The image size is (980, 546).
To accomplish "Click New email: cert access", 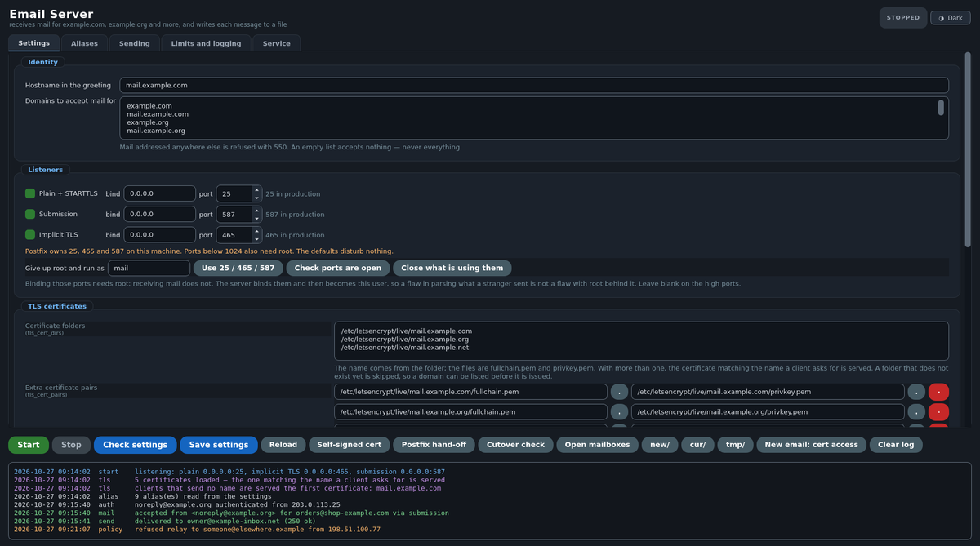I will click(811, 445).
